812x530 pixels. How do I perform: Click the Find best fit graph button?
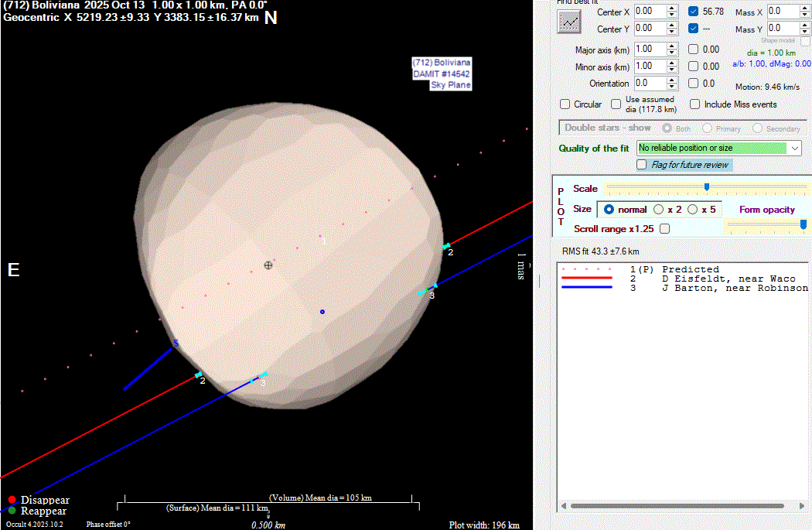point(569,22)
